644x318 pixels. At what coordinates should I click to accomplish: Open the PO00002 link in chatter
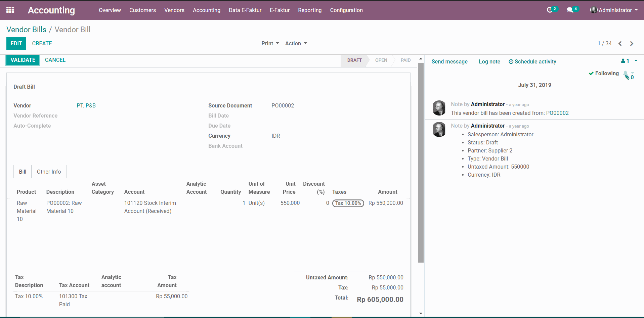557,113
